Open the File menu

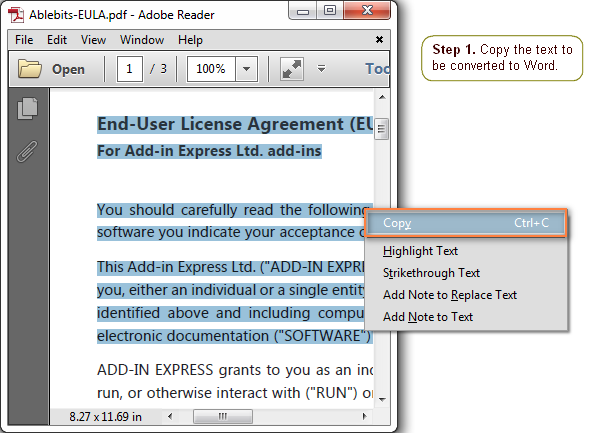[x=24, y=40]
